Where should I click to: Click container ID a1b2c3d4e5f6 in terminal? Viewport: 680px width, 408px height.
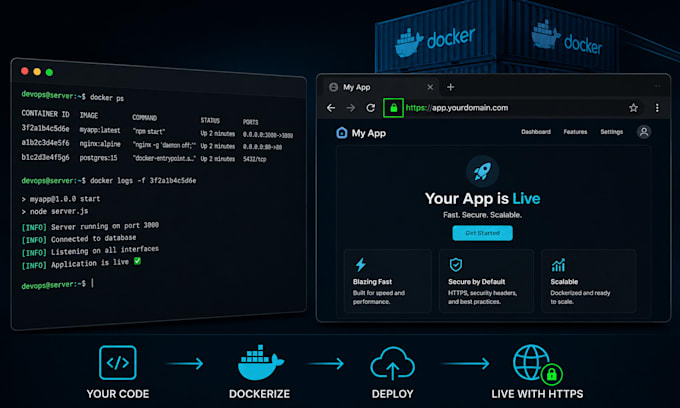pos(45,143)
